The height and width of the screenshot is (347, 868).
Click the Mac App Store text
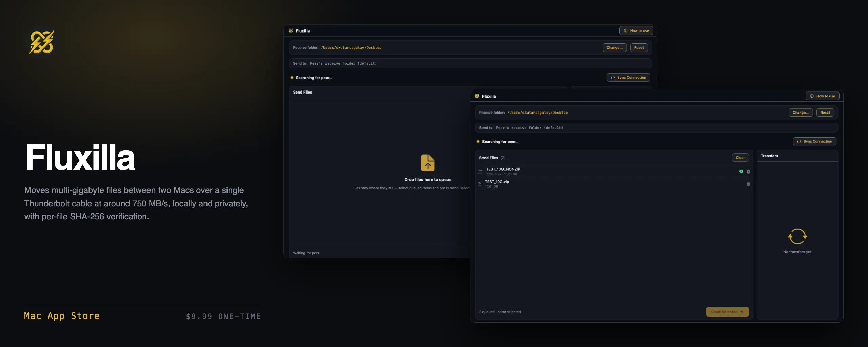click(62, 316)
